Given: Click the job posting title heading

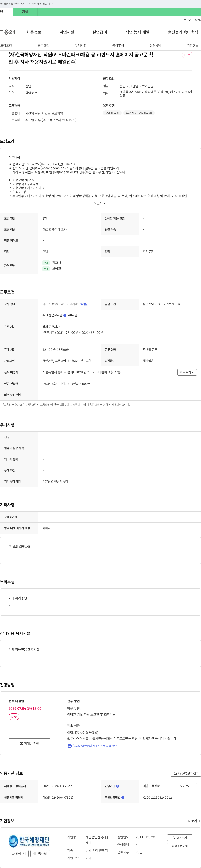Looking at the screenshot, I should (x=81, y=58).
